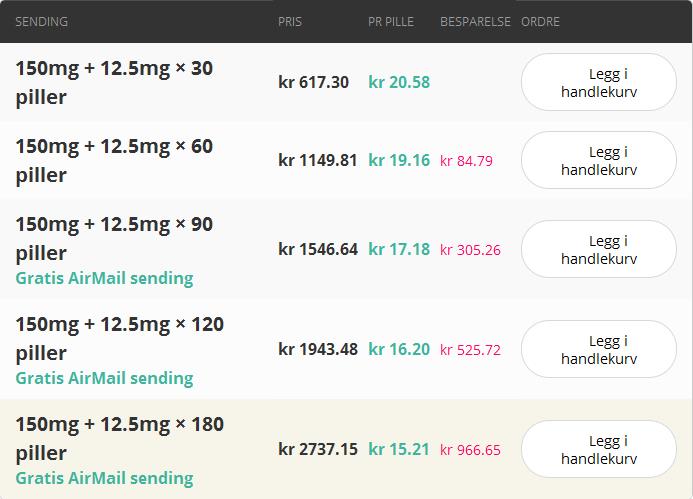
Task: Click the kr 966.65 savings amount
Action: pos(470,450)
